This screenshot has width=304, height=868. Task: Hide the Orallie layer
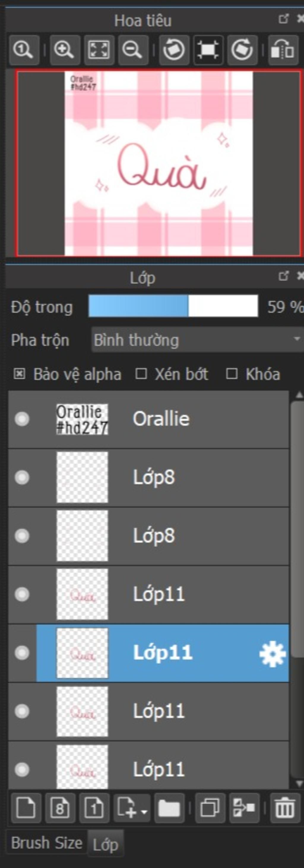(x=22, y=419)
